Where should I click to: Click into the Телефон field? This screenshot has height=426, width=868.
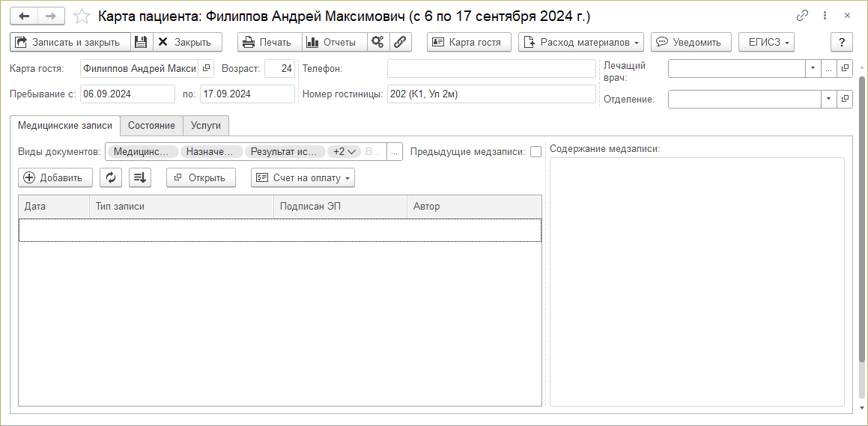click(x=491, y=69)
